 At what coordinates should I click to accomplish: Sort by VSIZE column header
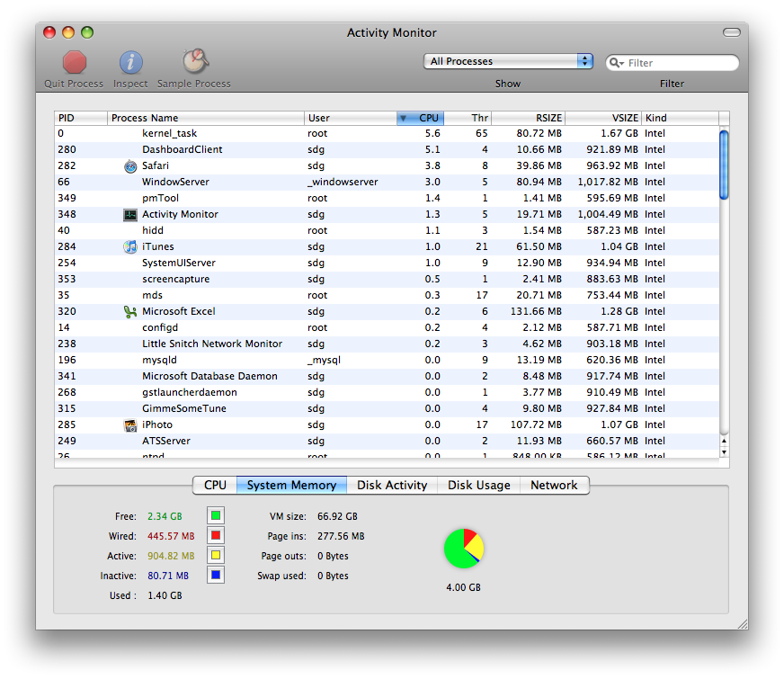(x=603, y=118)
